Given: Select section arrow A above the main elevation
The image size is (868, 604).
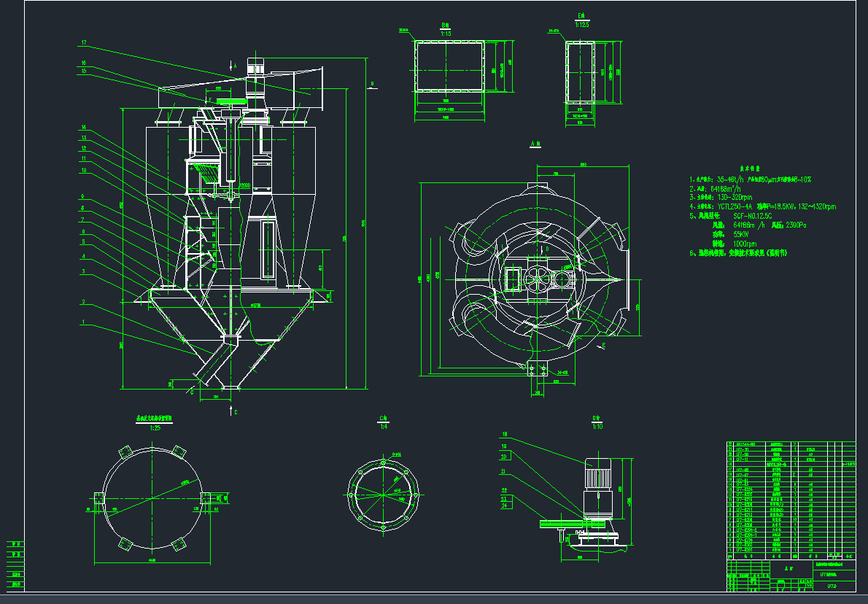Looking at the screenshot, I should 233,65.
